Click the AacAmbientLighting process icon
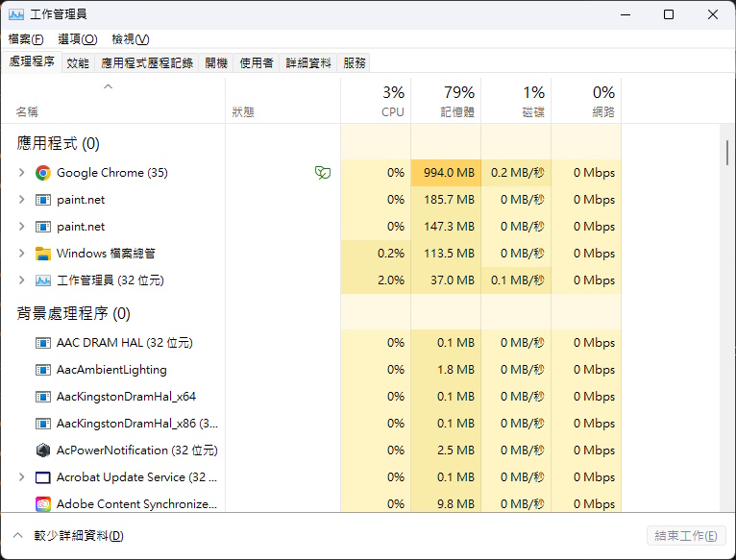 43,370
